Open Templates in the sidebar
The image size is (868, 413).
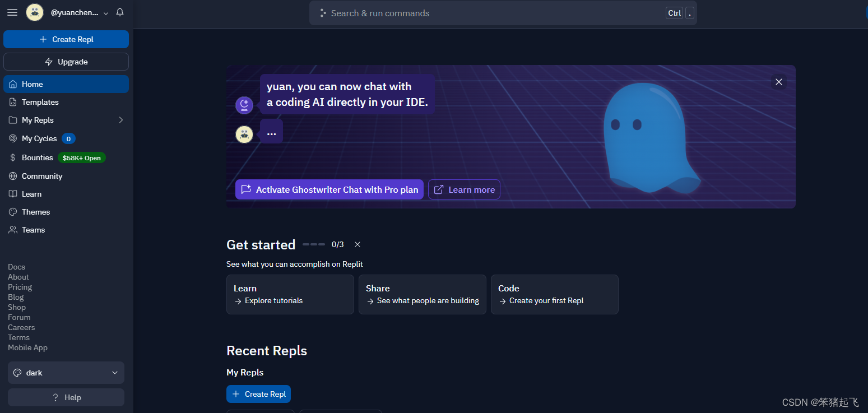pos(66,102)
